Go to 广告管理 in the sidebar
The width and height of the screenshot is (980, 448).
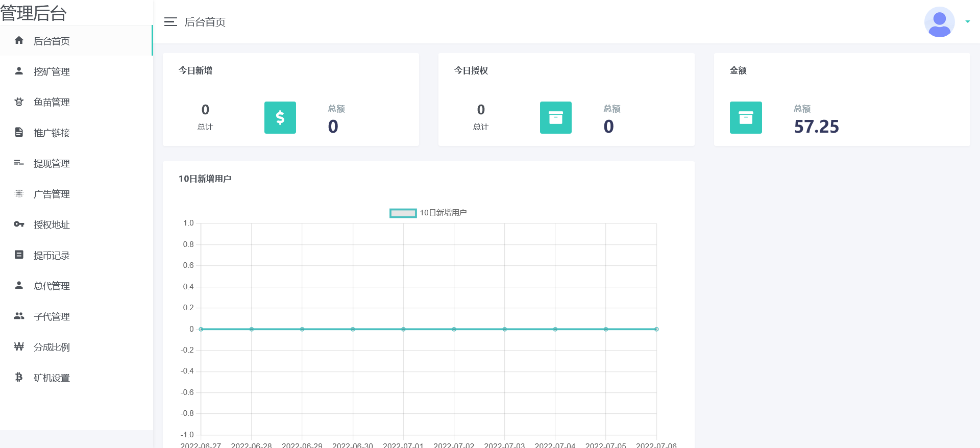[52, 194]
